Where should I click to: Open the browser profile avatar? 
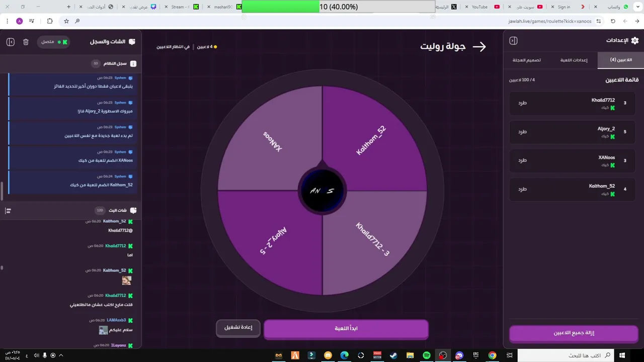point(19,21)
